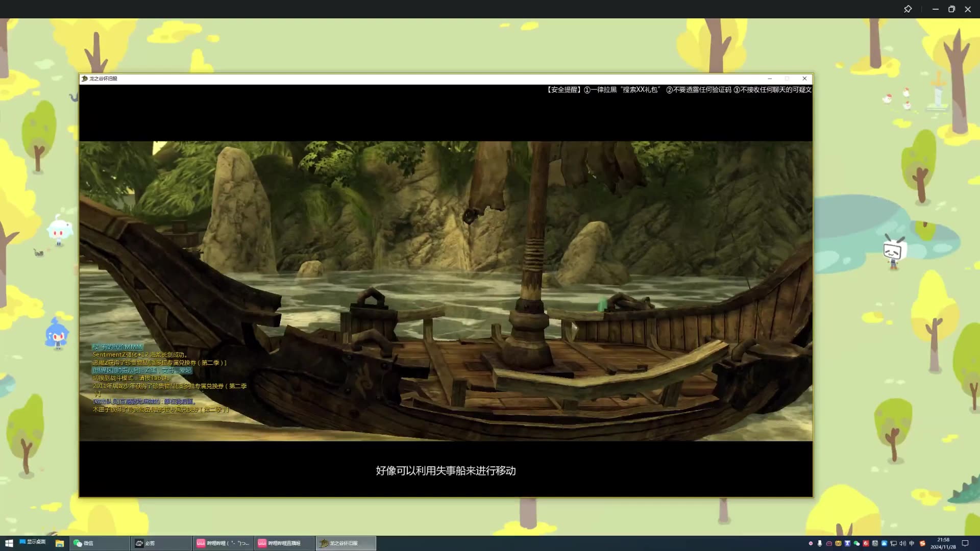Viewport: 980px width, 551px height.
Task: Open the pink bilibili TV tray icon
Action: (829, 543)
